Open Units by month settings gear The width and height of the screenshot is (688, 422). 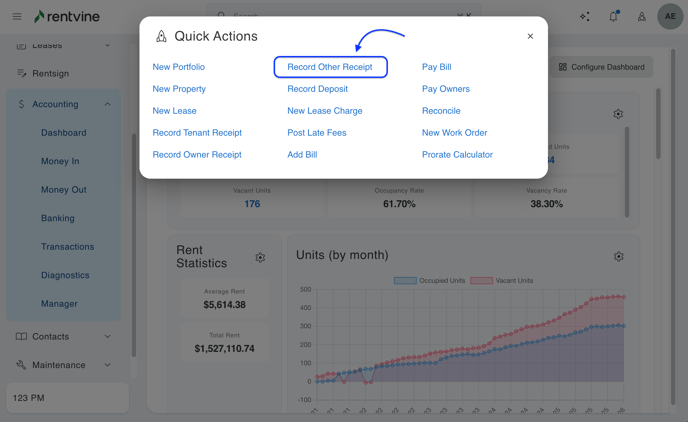pyautogui.click(x=618, y=257)
